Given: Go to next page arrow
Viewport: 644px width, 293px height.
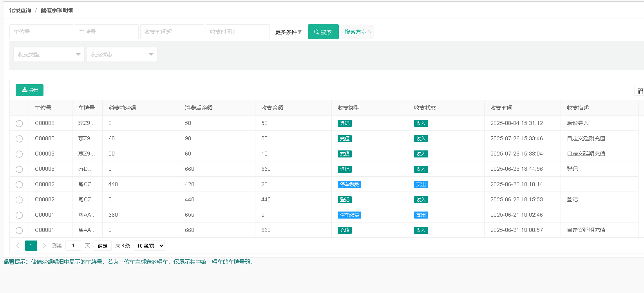Looking at the screenshot, I should [x=44, y=246].
